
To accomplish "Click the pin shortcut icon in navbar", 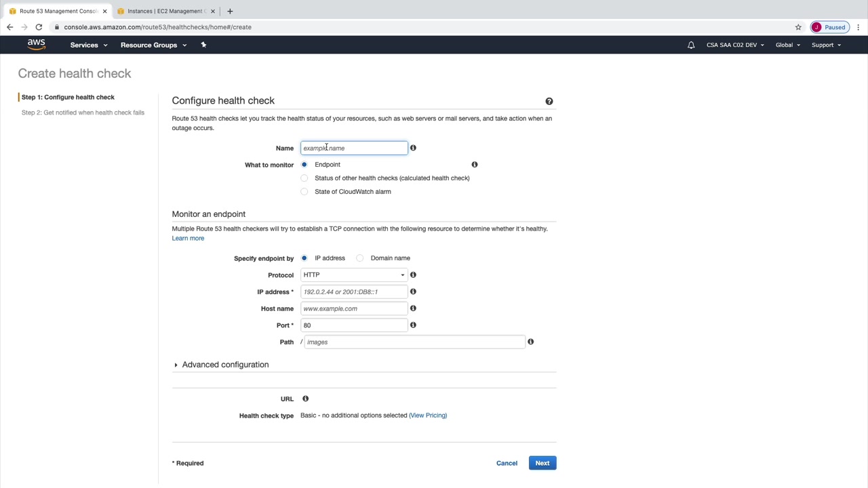I will click(203, 45).
